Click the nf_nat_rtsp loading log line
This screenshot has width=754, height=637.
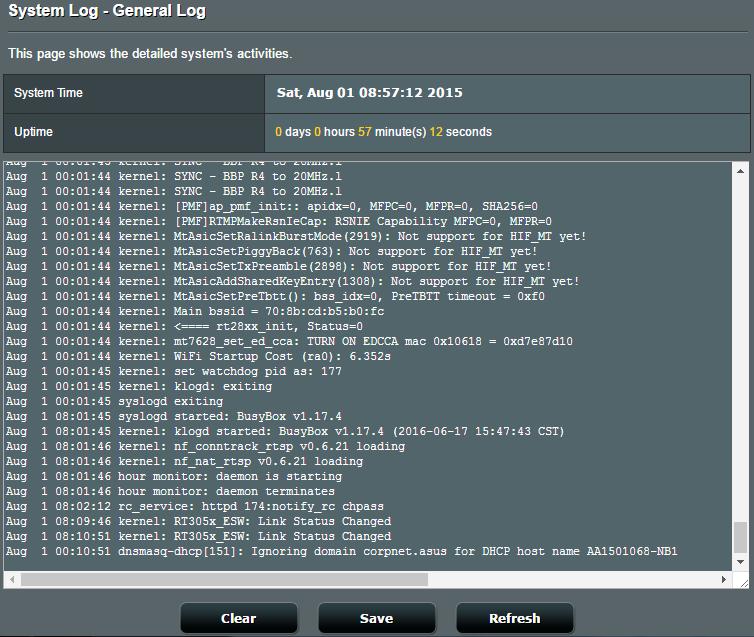pos(184,461)
